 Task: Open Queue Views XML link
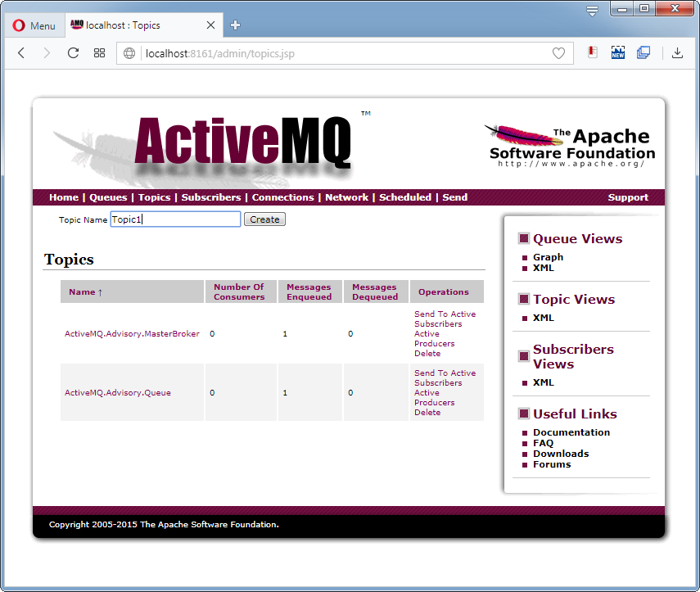tap(544, 268)
